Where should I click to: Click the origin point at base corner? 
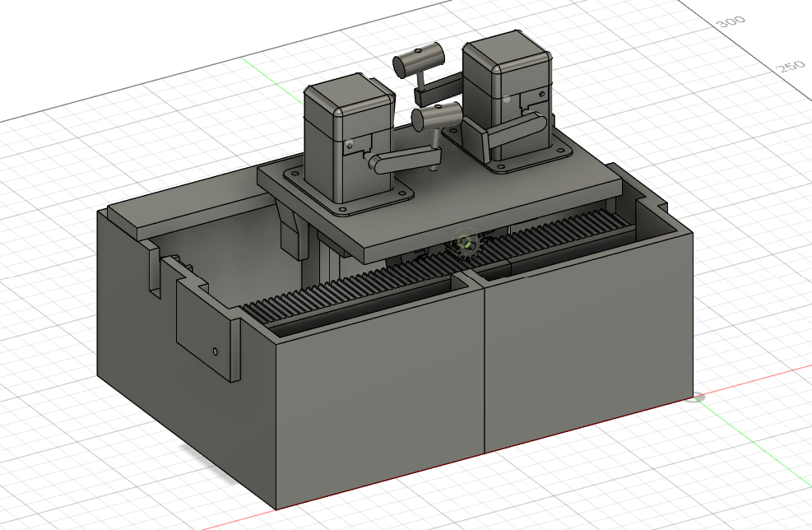tap(698, 397)
